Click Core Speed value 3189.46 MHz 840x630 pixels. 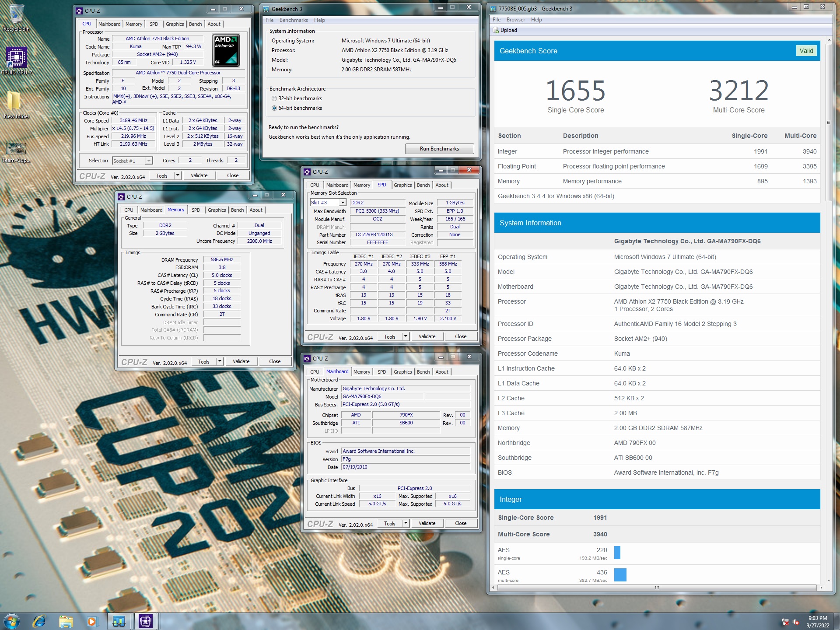pyautogui.click(x=133, y=120)
